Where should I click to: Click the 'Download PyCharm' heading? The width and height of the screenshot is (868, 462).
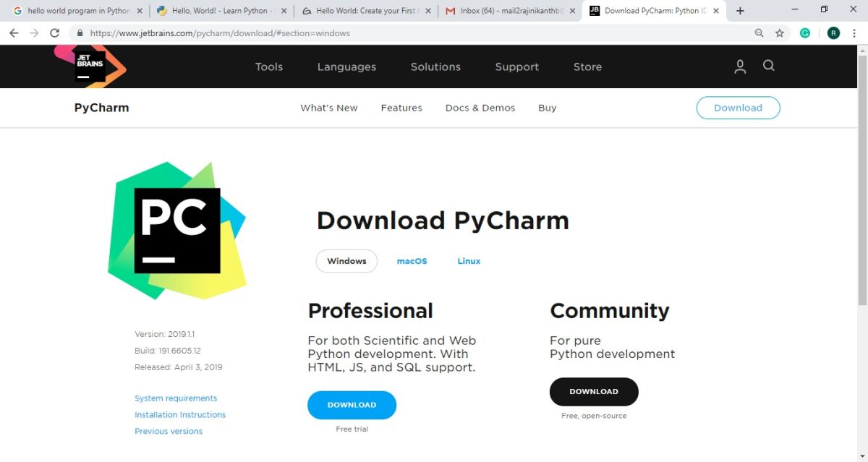coord(443,221)
